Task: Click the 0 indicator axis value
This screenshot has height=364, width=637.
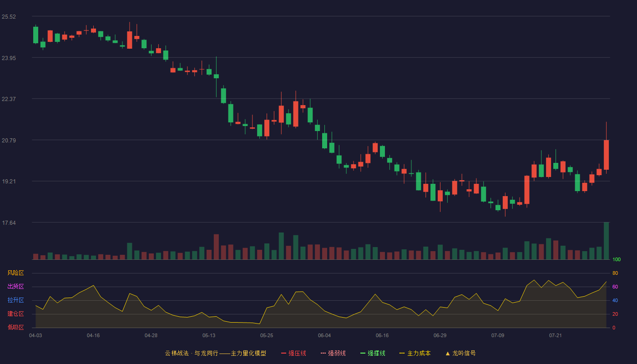Action: point(614,328)
